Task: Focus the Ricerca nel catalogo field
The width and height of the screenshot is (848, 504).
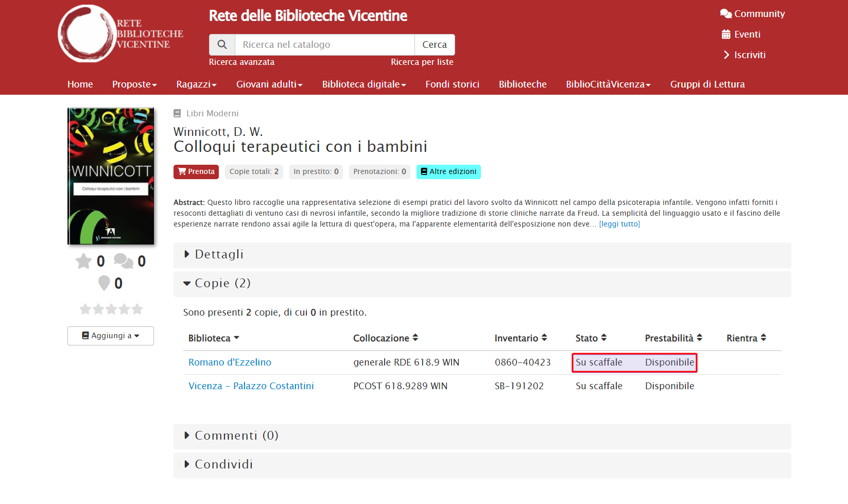Action: coord(324,45)
